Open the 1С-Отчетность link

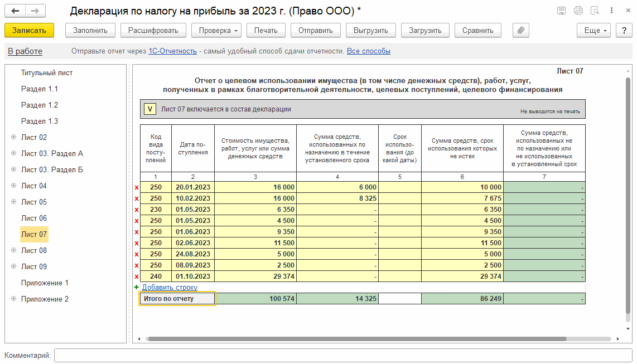click(x=172, y=51)
